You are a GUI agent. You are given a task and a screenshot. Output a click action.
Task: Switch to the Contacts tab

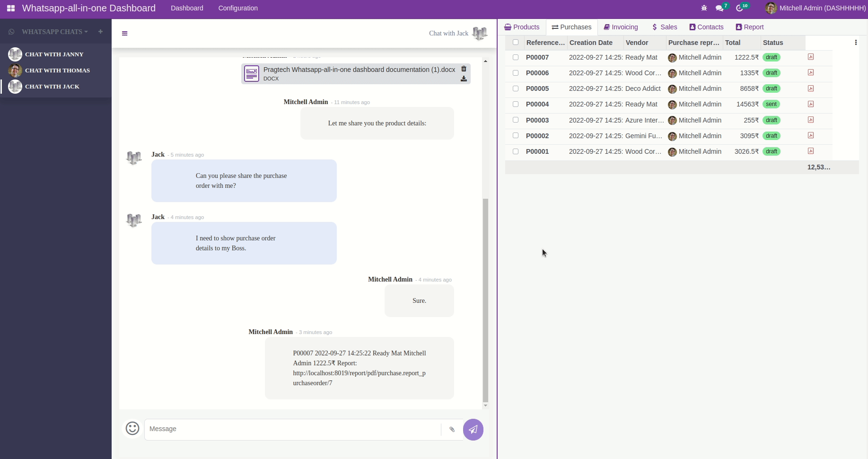point(706,27)
